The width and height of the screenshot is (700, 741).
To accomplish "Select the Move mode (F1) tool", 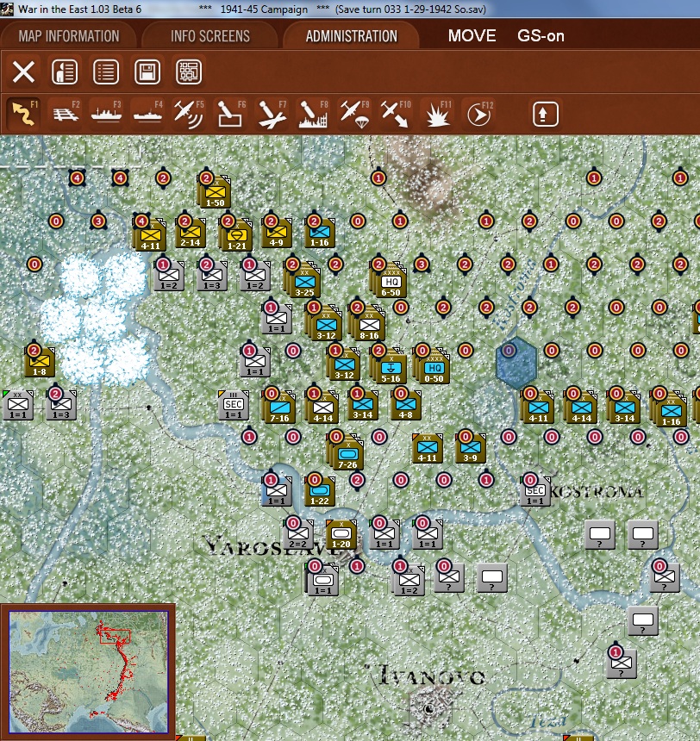I will click(23, 114).
